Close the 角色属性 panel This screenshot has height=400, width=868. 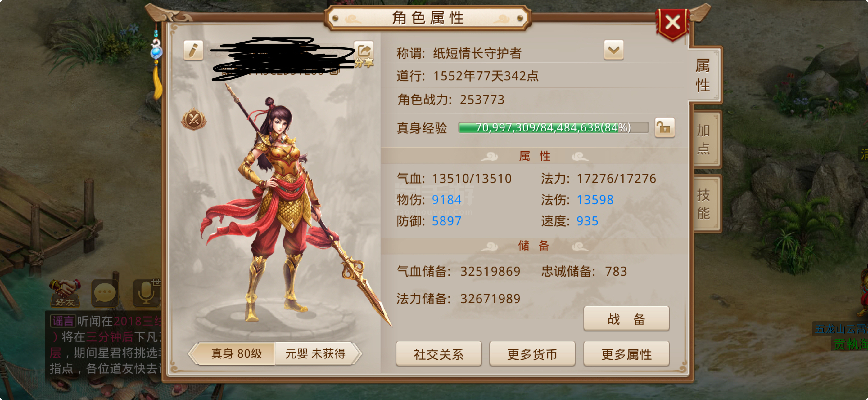[672, 23]
